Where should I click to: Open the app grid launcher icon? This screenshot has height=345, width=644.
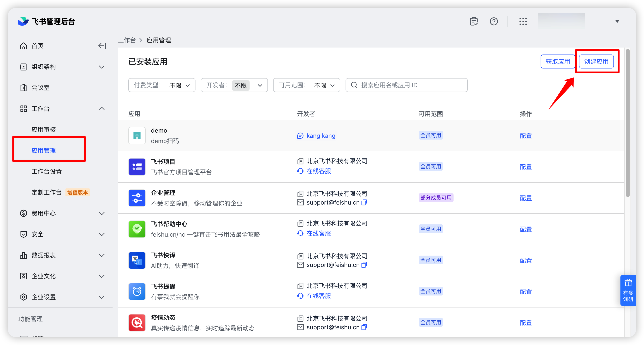coord(523,22)
